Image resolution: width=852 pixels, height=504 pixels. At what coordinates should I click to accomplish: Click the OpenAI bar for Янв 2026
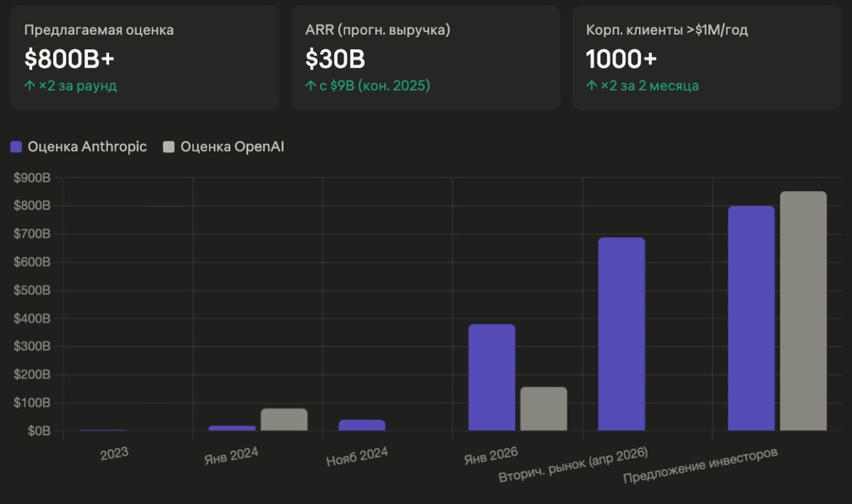tap(544, 409)
